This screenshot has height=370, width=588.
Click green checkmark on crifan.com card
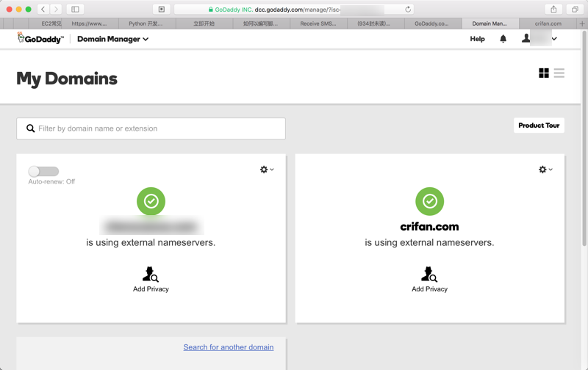430,201
